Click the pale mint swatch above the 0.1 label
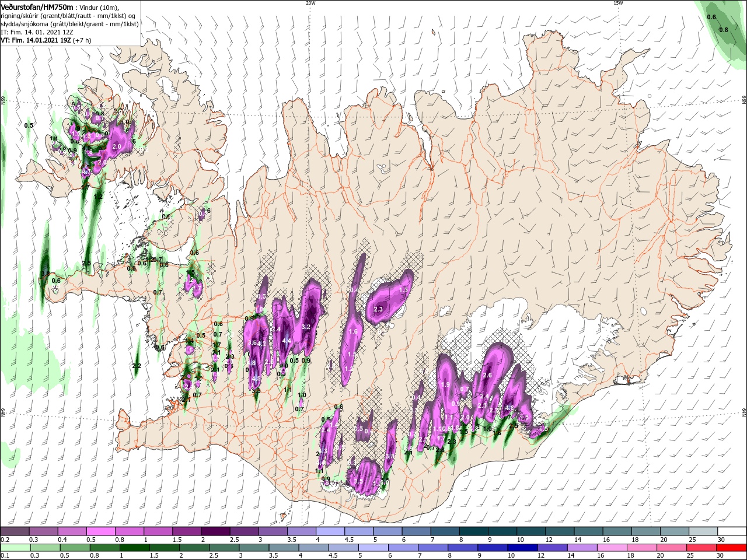747x560 pixels. click(15, 548)
